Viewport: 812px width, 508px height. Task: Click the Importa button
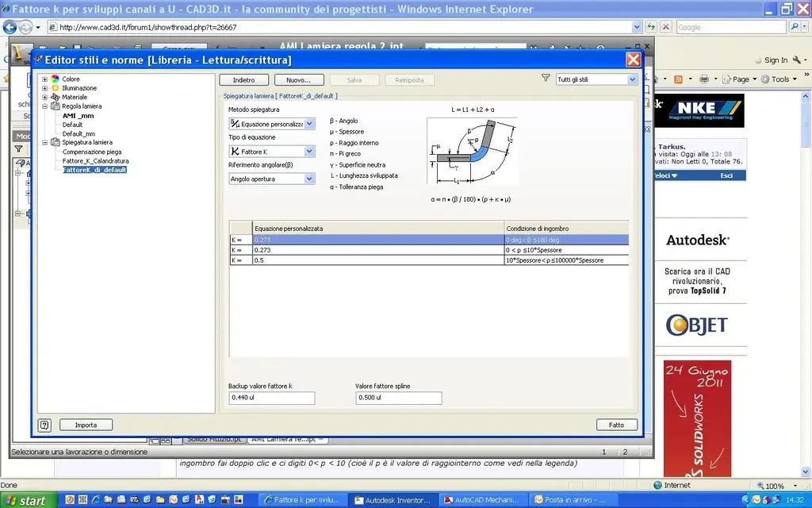pyautogui.click(x=86, y=425)
